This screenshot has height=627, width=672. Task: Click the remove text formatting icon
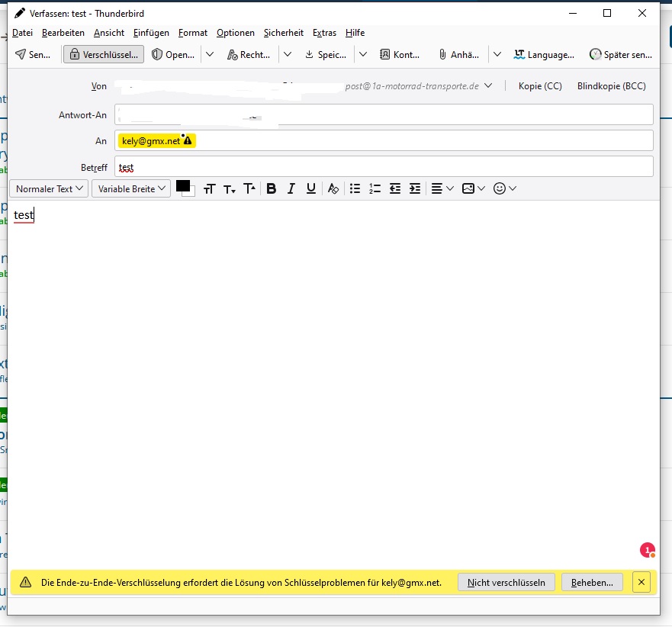(333, 188)
